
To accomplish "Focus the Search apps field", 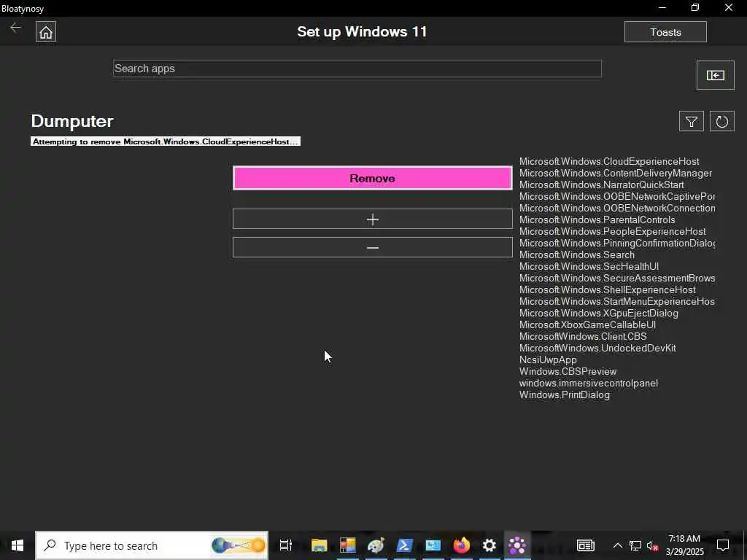I will 357,69.
